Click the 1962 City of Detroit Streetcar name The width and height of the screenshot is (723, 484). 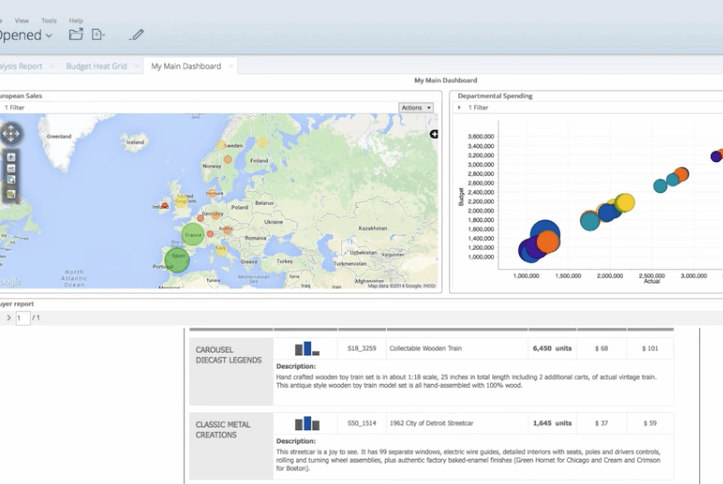[x=432, y=423]
